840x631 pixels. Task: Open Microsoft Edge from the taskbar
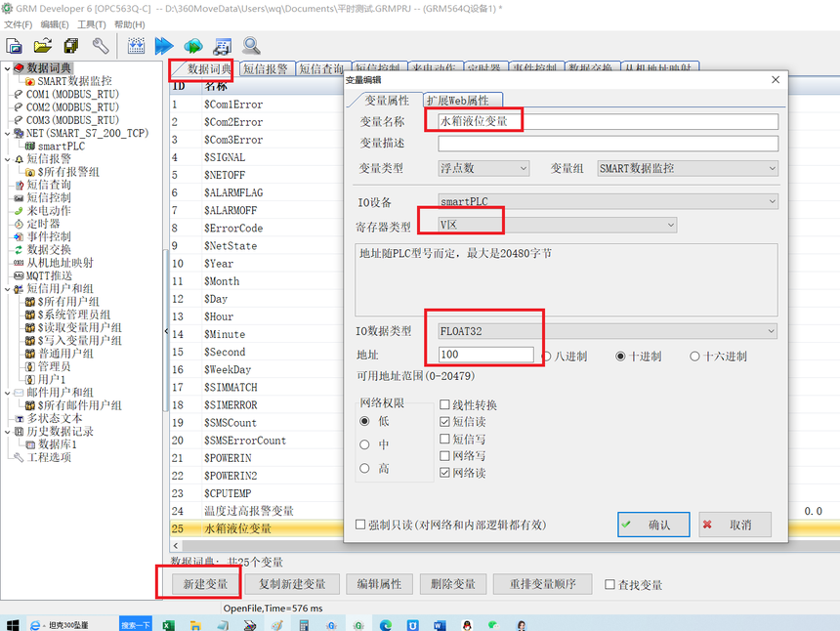[386, 625]
